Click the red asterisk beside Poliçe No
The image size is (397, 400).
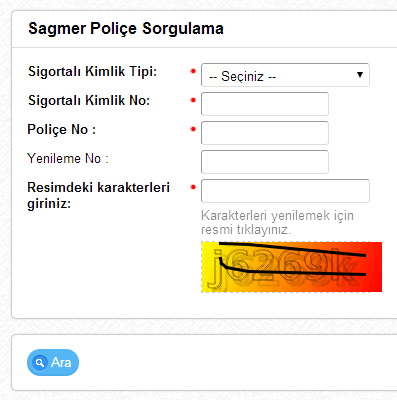click(193, 129)
